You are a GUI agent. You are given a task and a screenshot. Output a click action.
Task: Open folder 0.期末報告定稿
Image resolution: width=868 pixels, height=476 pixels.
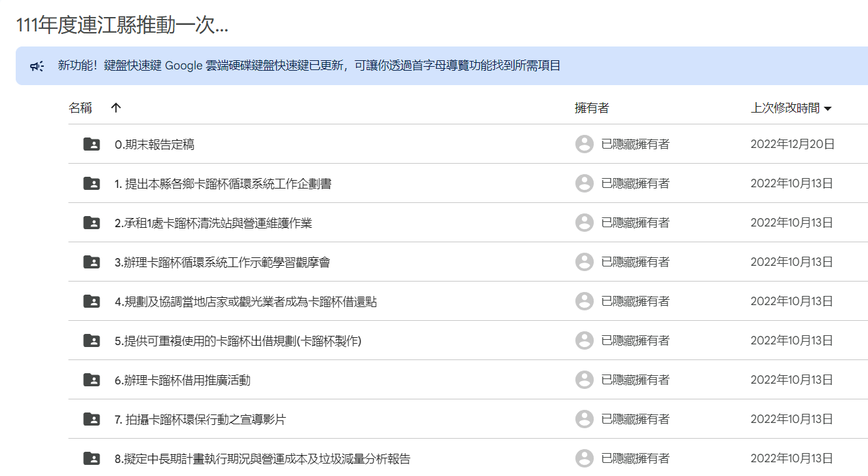click(x=154, y=145)
